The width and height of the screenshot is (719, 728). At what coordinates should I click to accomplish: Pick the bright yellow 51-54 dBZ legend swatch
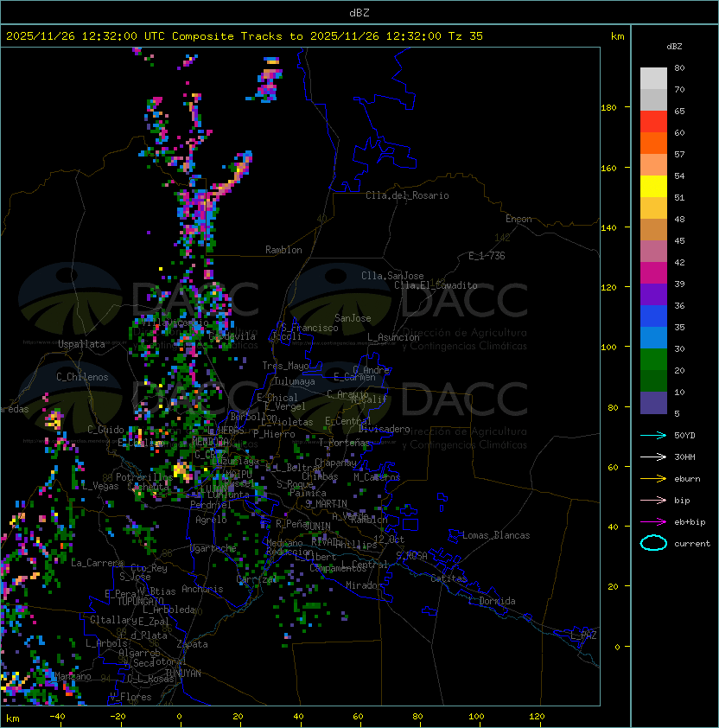653,187
